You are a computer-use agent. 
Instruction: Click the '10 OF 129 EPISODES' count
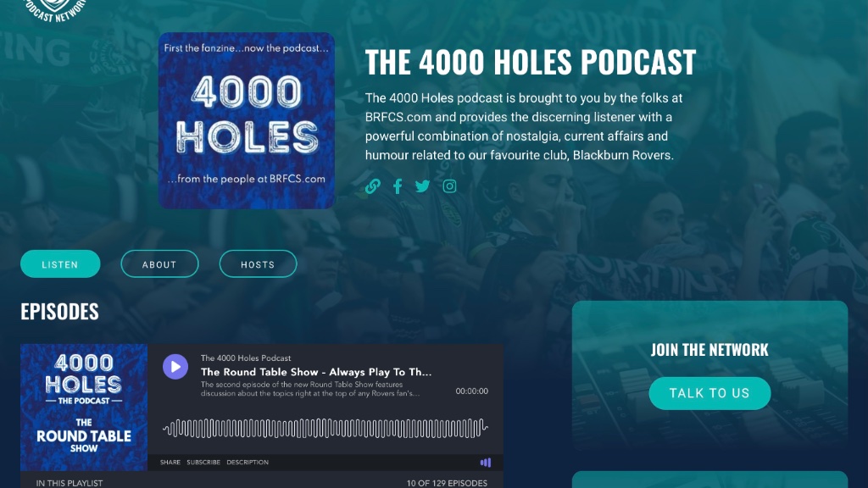pos(447,483)
